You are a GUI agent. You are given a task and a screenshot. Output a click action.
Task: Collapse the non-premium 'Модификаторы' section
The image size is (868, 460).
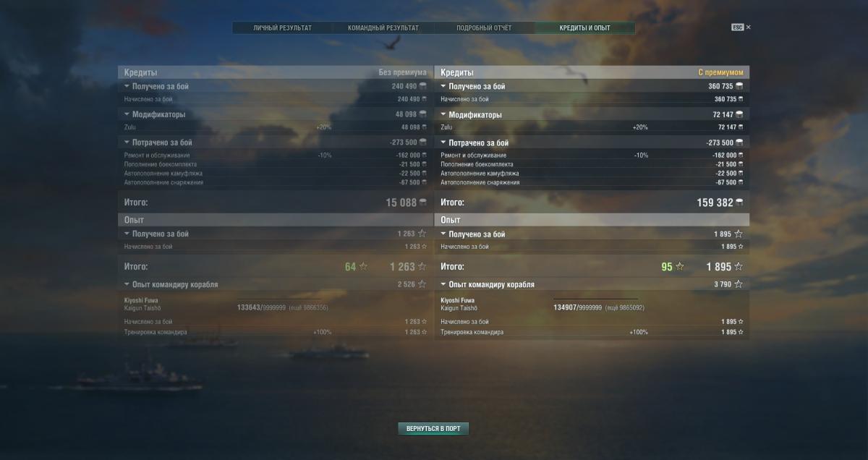click(x=127, y=114)
